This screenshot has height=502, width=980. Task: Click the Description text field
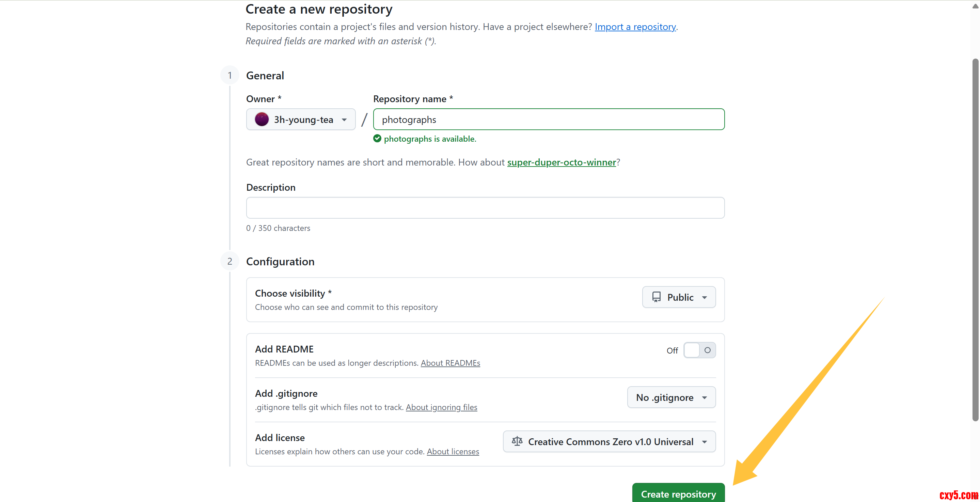485,208
